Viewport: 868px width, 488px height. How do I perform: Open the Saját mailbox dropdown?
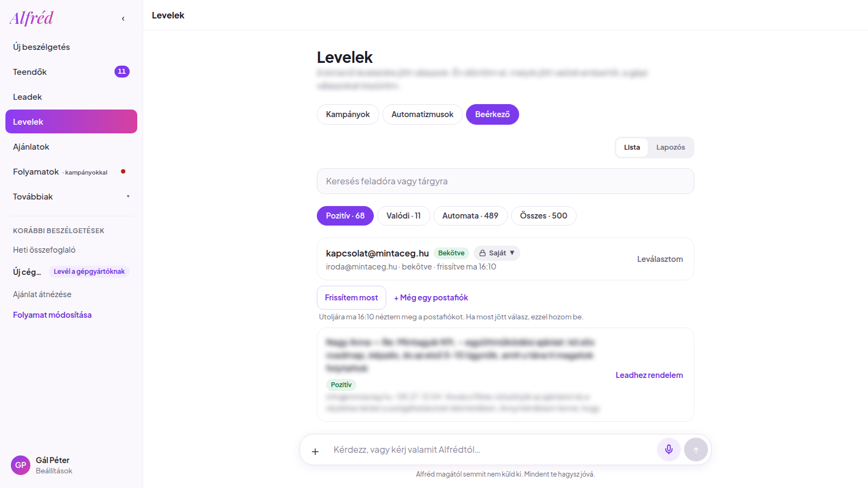click(497, 253)
